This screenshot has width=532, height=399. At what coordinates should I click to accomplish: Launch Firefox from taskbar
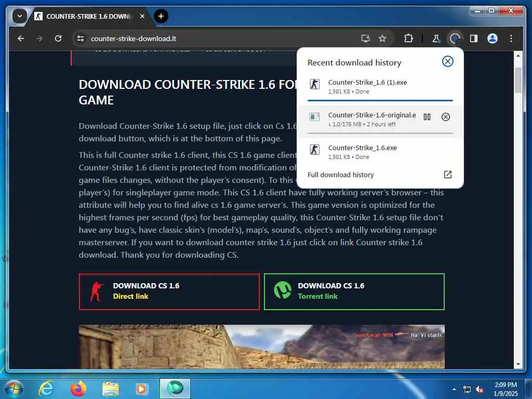(78, 389)
